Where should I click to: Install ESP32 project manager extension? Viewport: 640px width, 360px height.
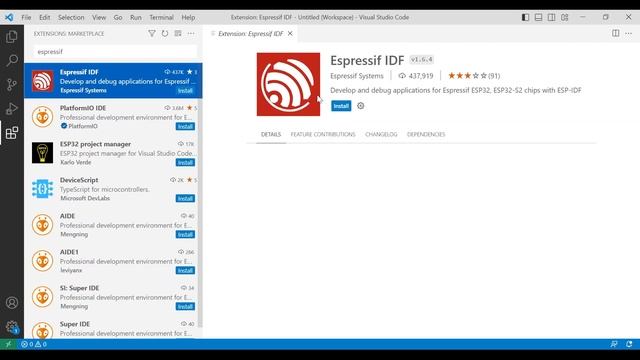[x=185, y=162]
